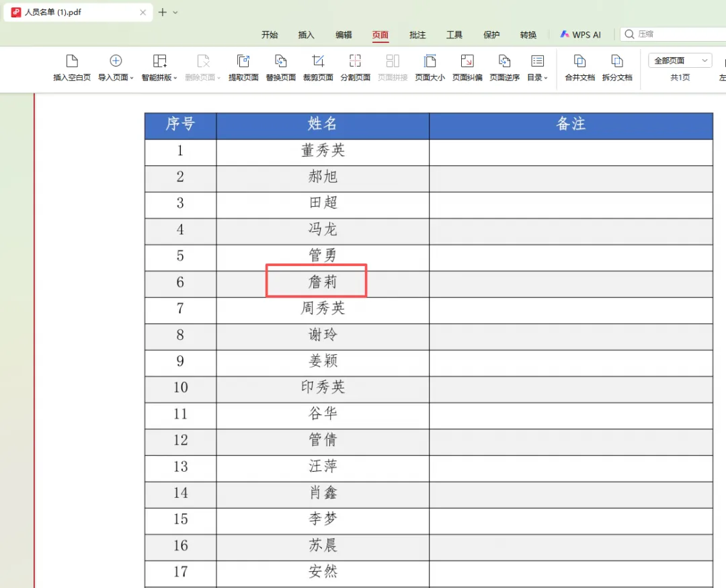Click the name 谢玲
726x588 pixels.
pyautogui.click(x=323, y=334)
